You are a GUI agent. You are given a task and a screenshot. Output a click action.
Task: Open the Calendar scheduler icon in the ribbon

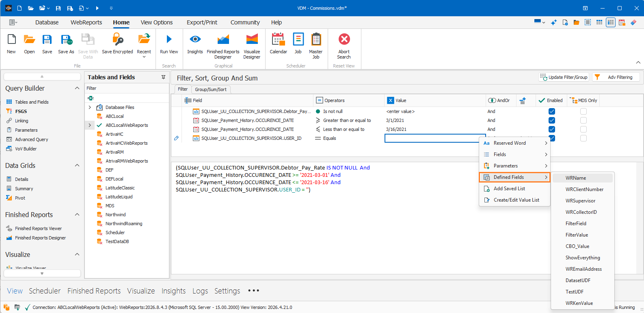pyautogui.click(x=278, y=39)
